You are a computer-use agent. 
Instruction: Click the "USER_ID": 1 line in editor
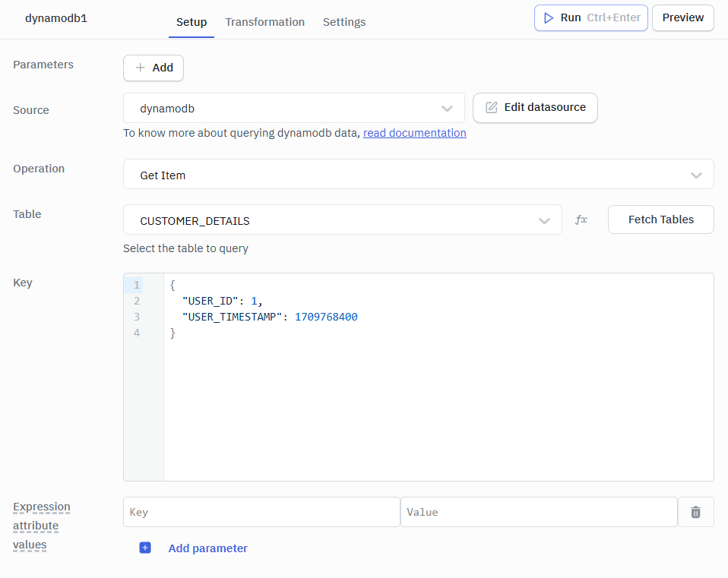[x=223, y=301]
